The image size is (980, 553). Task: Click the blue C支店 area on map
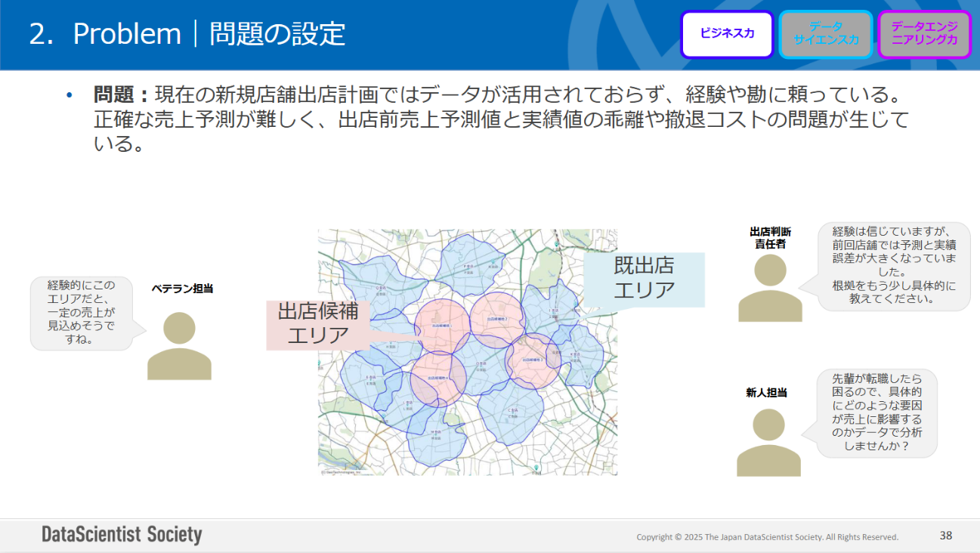512,412
